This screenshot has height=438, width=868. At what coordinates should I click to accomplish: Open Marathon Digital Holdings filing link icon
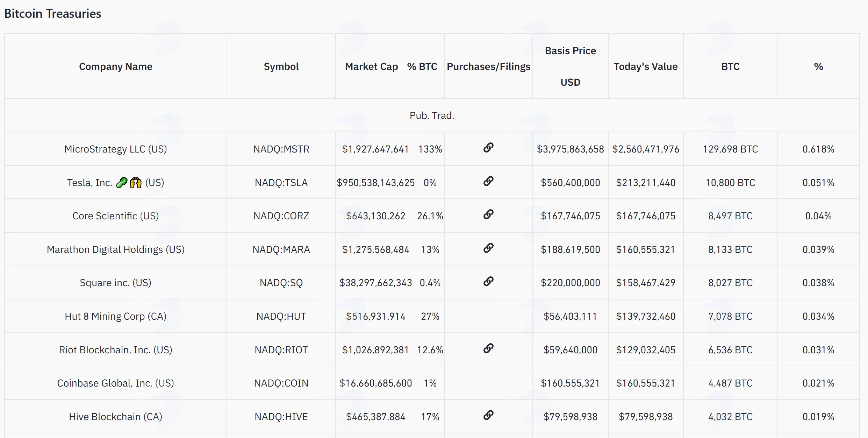pos(488,248)
